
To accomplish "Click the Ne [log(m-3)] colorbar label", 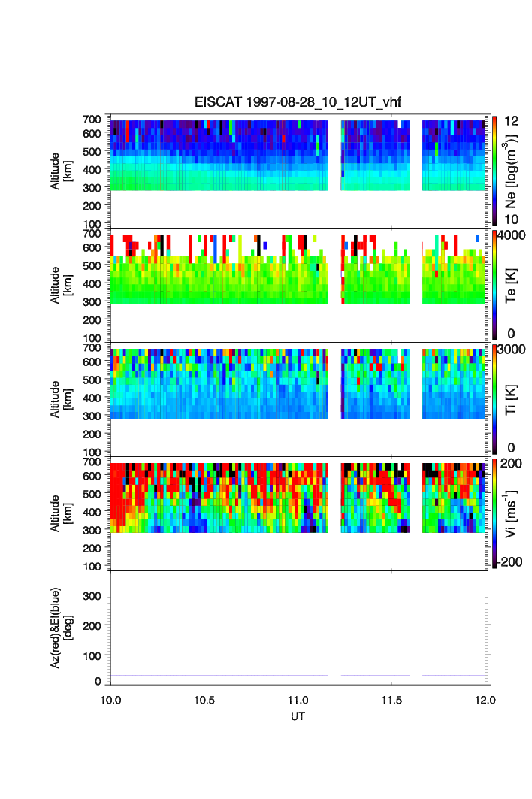I will (x=510, y=171).
